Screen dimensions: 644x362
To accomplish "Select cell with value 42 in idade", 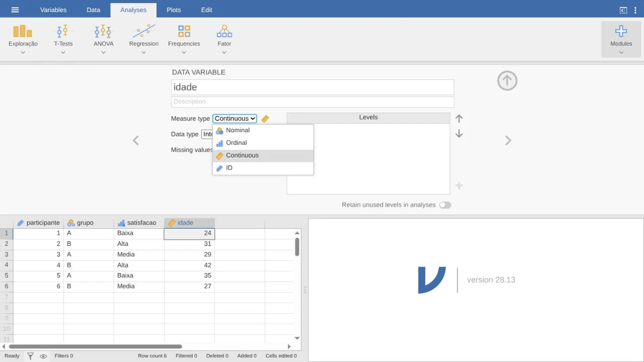I will (190, 265).
